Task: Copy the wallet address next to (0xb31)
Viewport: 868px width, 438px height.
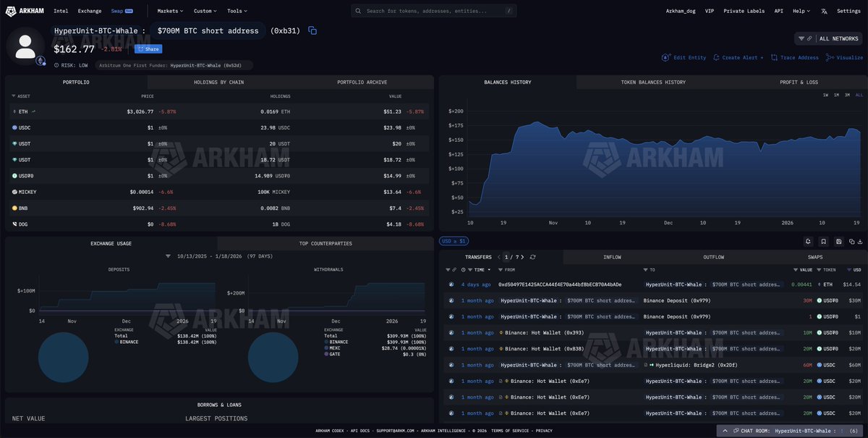Action: 312,30
